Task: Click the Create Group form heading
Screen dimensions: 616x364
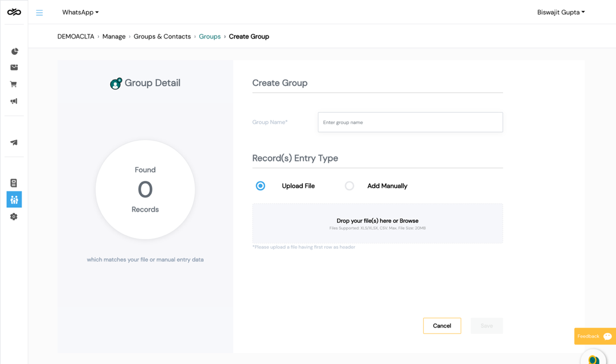Action: click(280, 83)
